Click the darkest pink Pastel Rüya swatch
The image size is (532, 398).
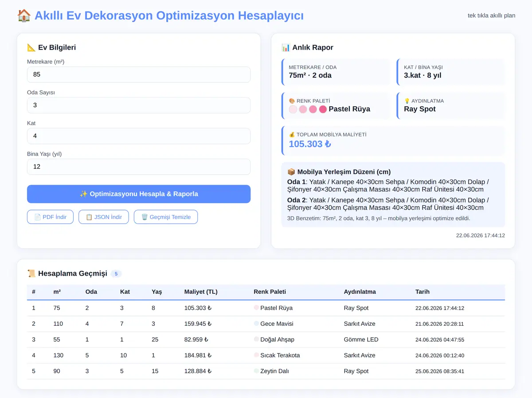click(323, 109)
